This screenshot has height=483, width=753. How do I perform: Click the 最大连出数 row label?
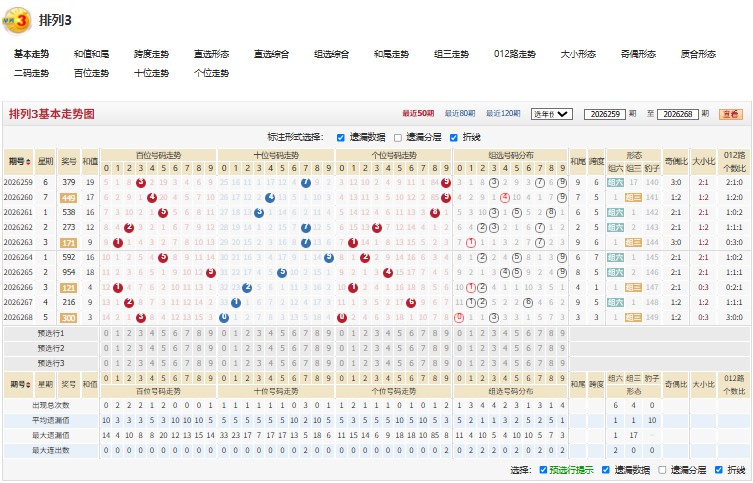tap(51, 450)
